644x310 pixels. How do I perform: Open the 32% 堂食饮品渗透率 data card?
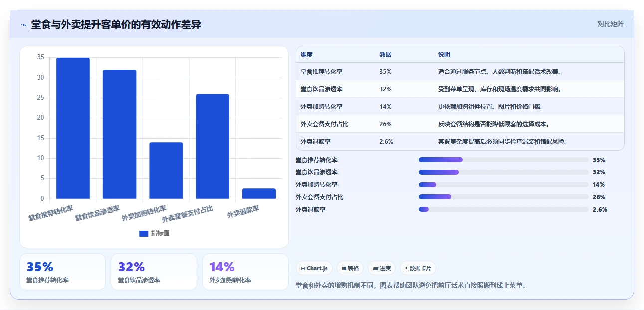(154, 272)
